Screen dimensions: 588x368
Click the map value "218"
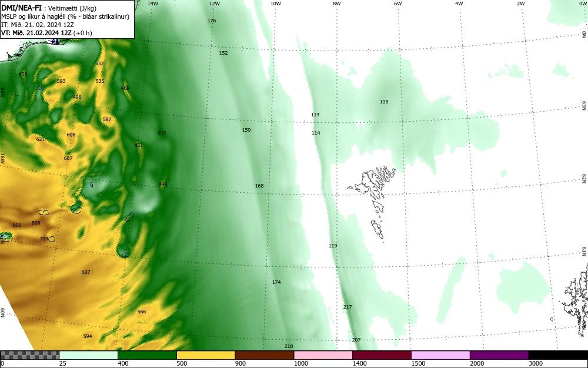coord(289,346)
